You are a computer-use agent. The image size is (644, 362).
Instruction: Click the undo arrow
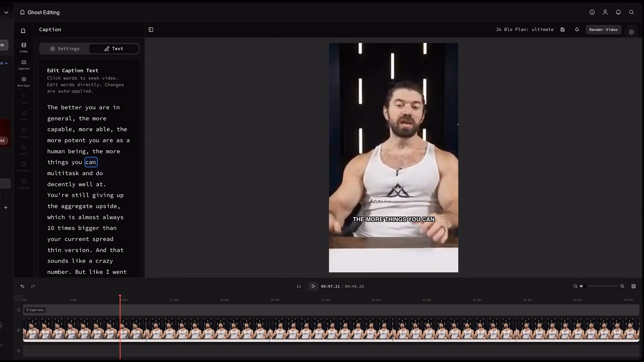[x=22, y=286]
